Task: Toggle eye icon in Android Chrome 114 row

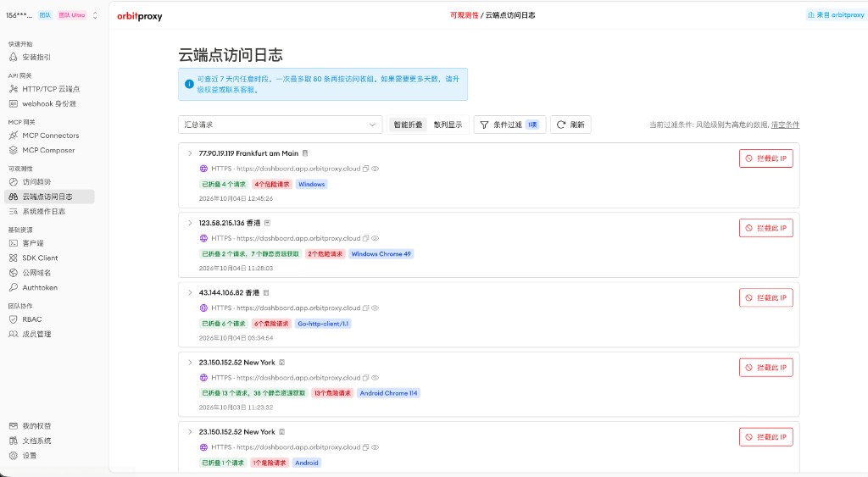Action: coord(376,378)
